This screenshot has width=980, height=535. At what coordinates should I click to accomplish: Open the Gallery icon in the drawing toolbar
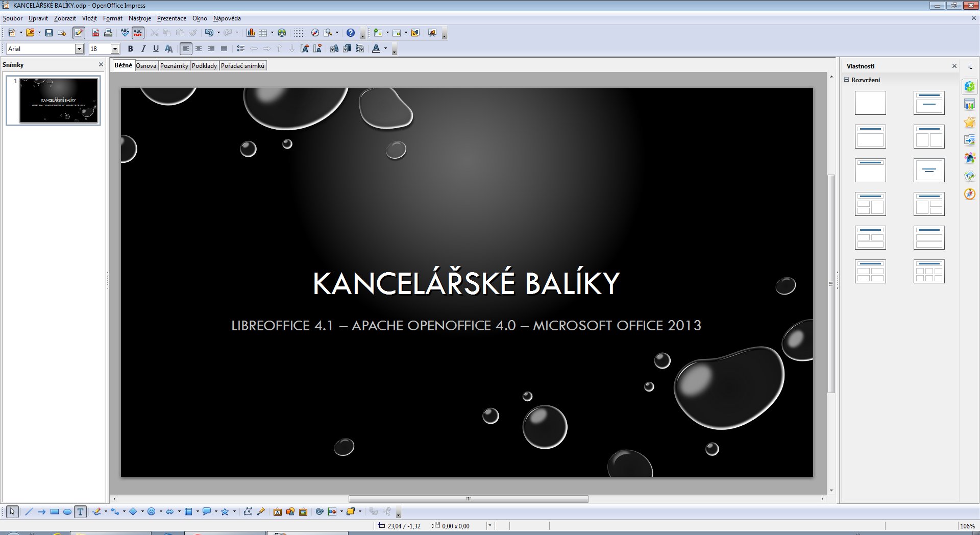pyautogui.click(x=303, y=512)
